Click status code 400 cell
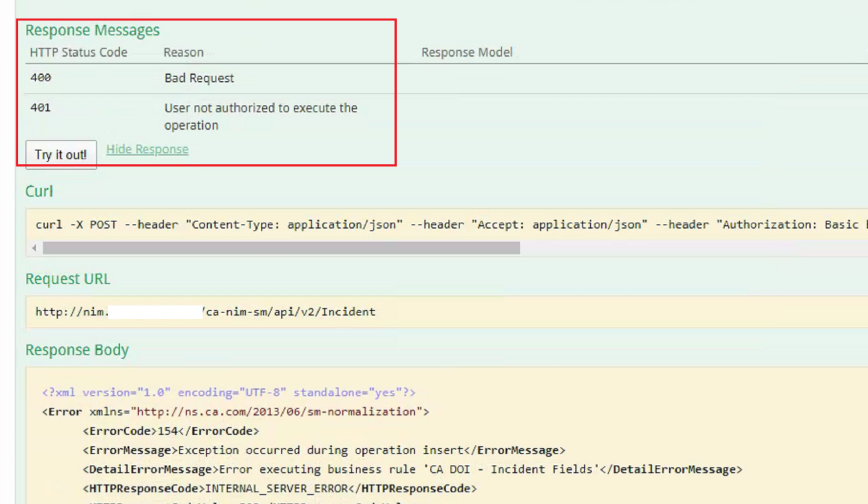868x504 pixels. 41,77
